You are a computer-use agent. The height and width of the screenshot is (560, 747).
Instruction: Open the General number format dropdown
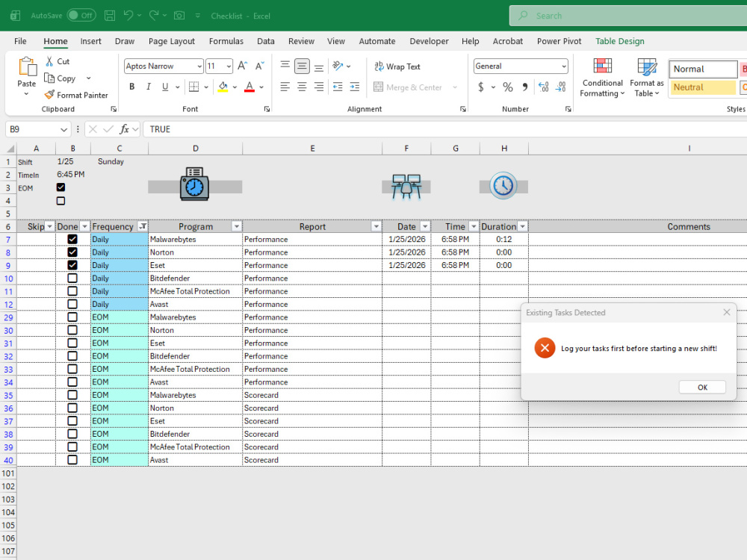563,66
